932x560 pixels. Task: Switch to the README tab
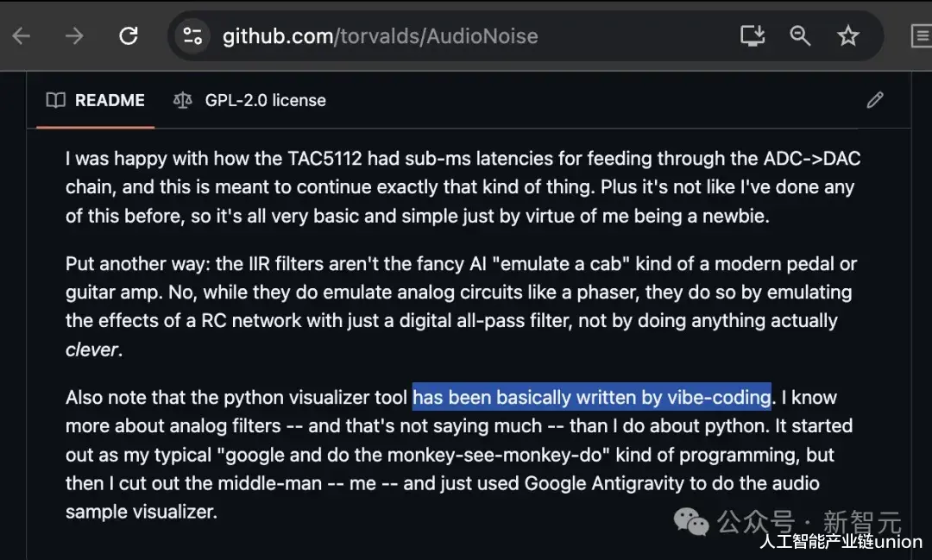110,100
